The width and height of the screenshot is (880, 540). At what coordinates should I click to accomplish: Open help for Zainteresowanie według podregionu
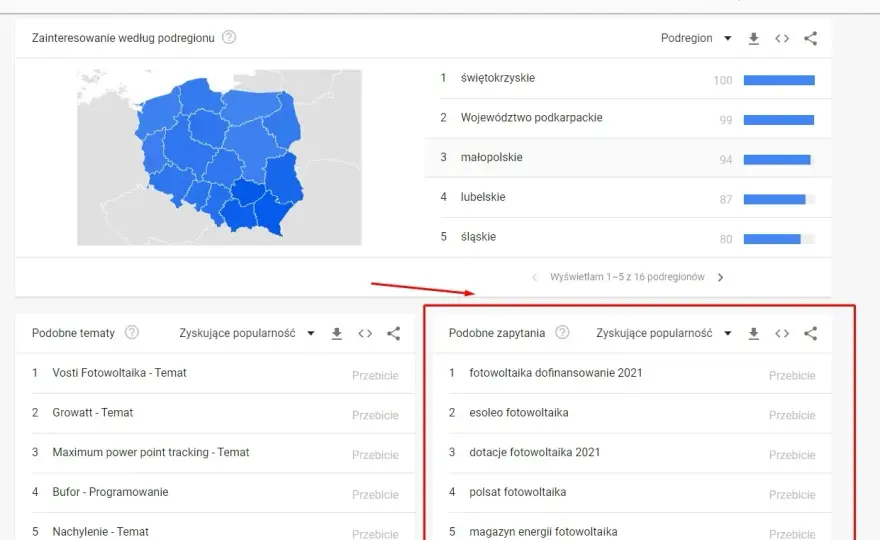[229, 38]
